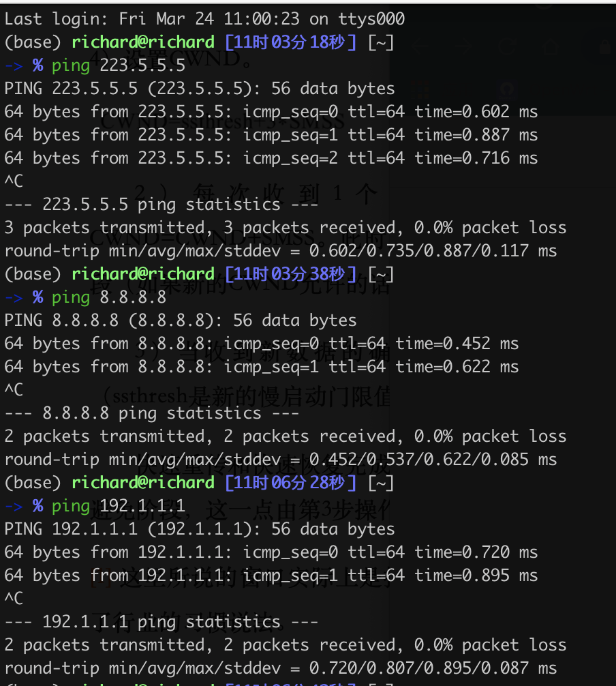Click the '223.5.5.5 ping statistics' header line
Image resolution: width=616 pixels, height=686 pixels.
pyautogui.click(x=161, y=205)
